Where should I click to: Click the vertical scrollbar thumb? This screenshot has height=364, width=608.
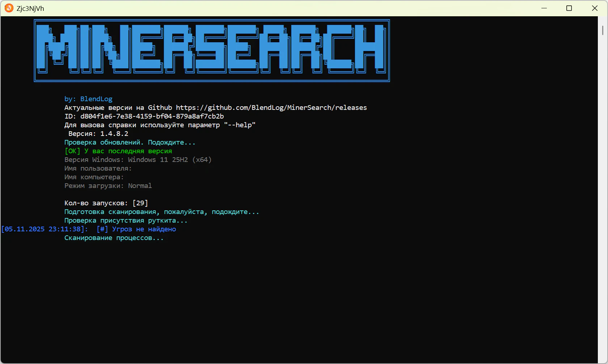[x=603, y=30]
